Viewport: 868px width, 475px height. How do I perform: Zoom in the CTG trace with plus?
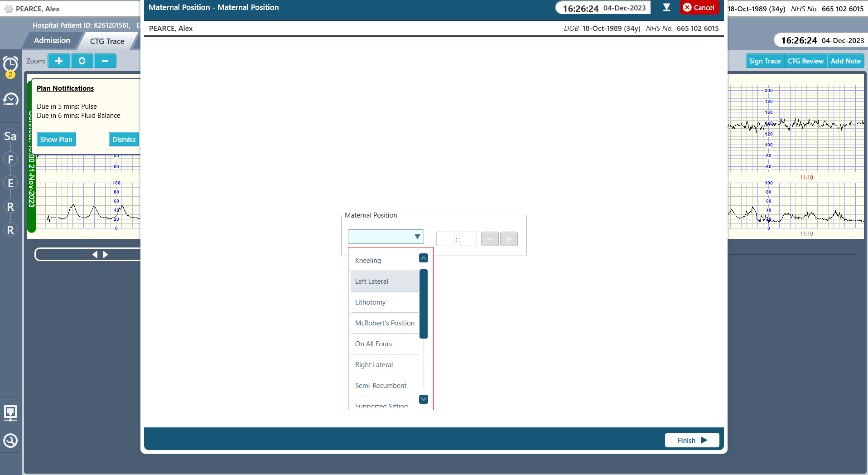tap(59, 61)
